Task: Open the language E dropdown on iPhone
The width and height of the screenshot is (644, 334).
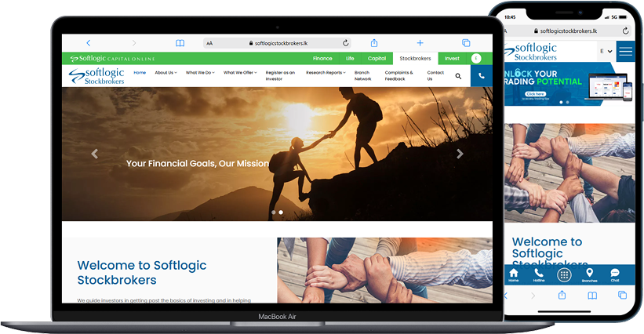Action: 606,51
